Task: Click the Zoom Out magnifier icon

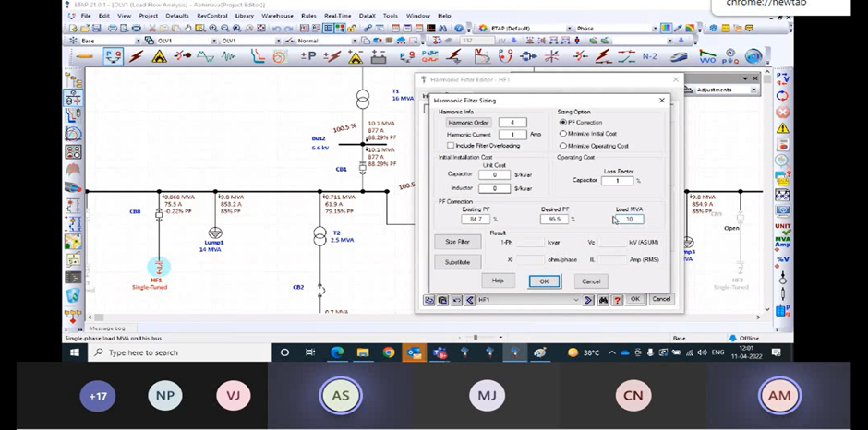Action: [224, 29]
